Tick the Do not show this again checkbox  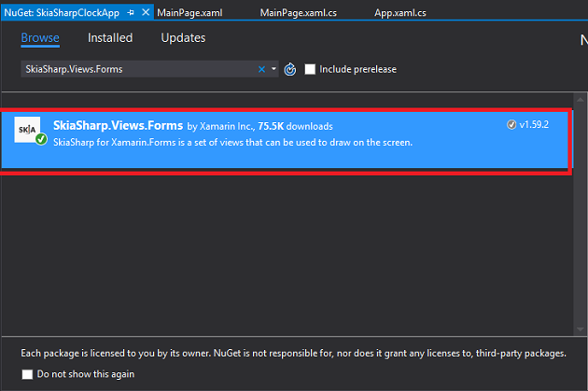(27, 374)
